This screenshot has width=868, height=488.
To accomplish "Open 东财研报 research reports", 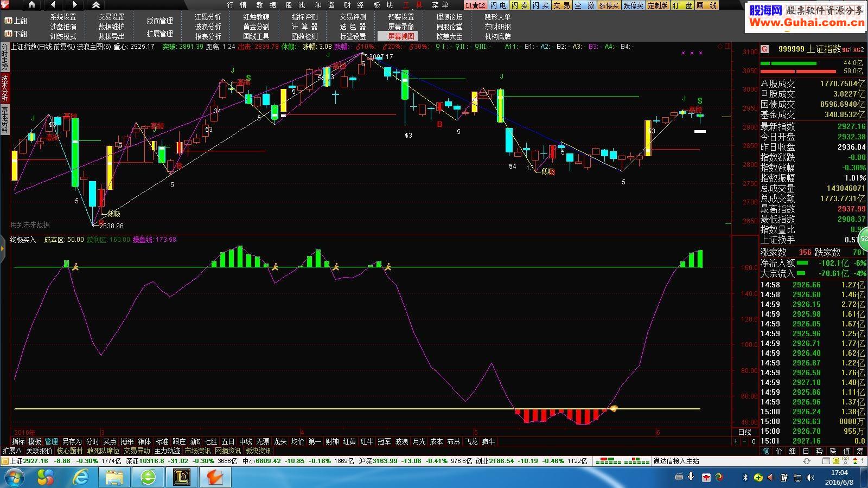I will tap(497, 27).
